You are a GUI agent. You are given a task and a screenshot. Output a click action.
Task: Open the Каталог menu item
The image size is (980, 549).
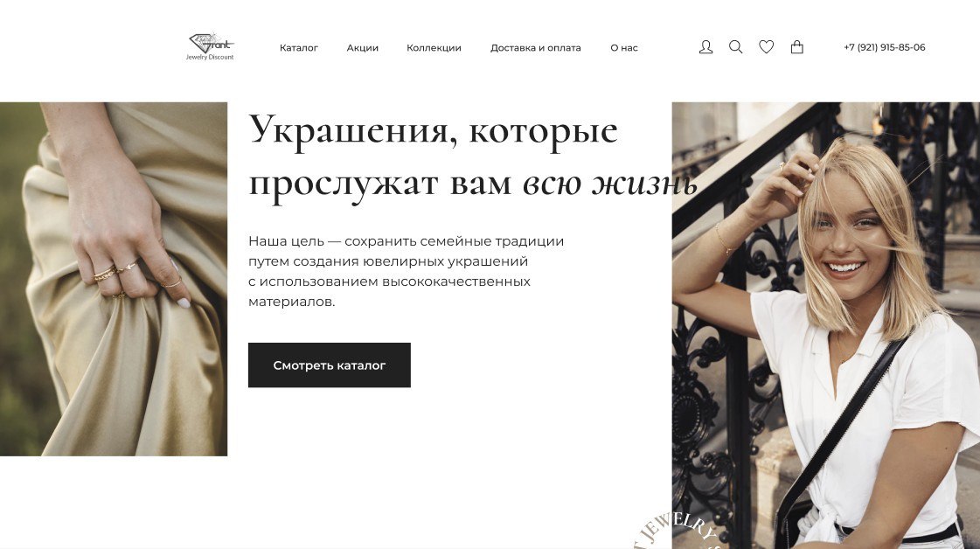coord(299,47)
